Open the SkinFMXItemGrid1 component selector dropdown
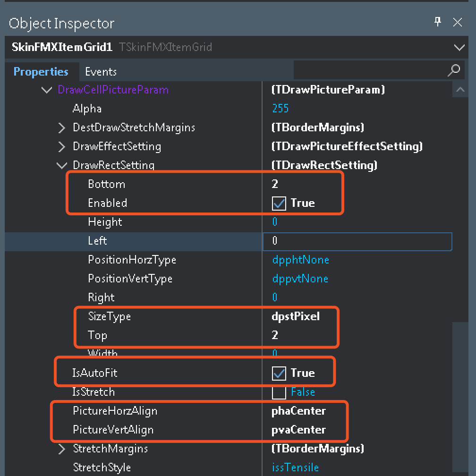This screenshot has width=476, height=476. click(x=459, y=47)
